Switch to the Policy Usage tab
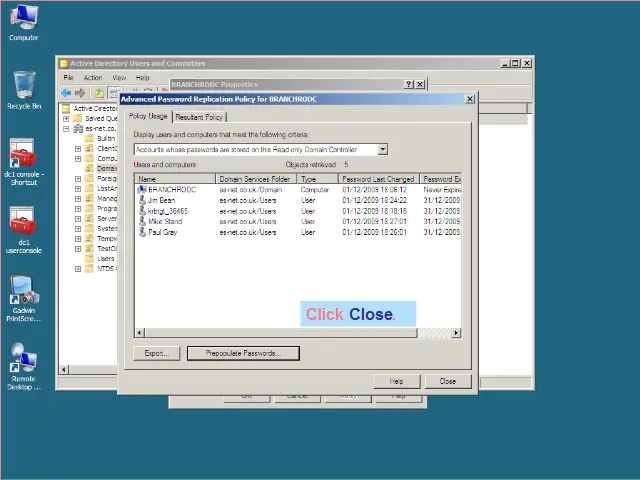 click(x=148, y=116)
